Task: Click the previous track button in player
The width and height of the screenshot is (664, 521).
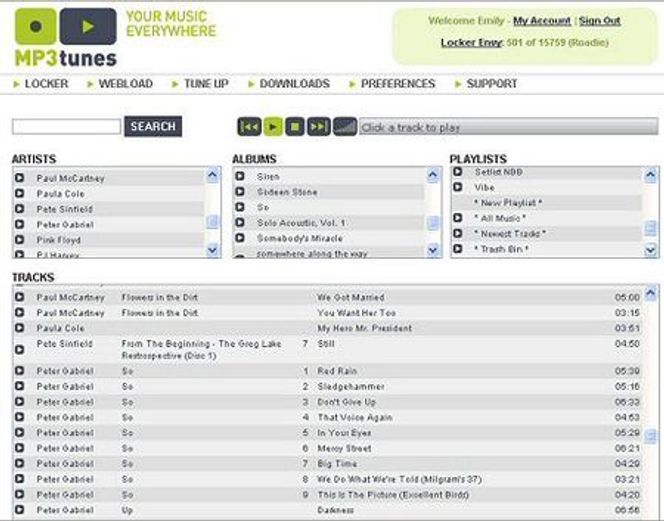Action: (x=249, y=127)
